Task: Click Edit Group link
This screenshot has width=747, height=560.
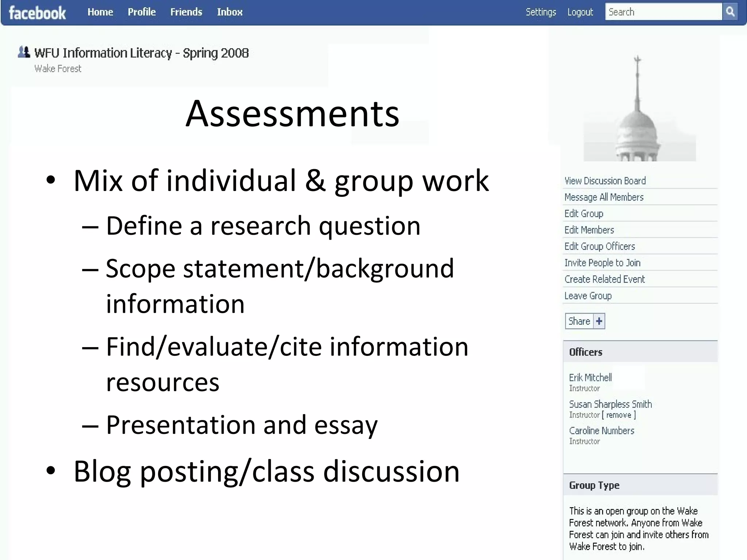Action: [x=584, y=214]
